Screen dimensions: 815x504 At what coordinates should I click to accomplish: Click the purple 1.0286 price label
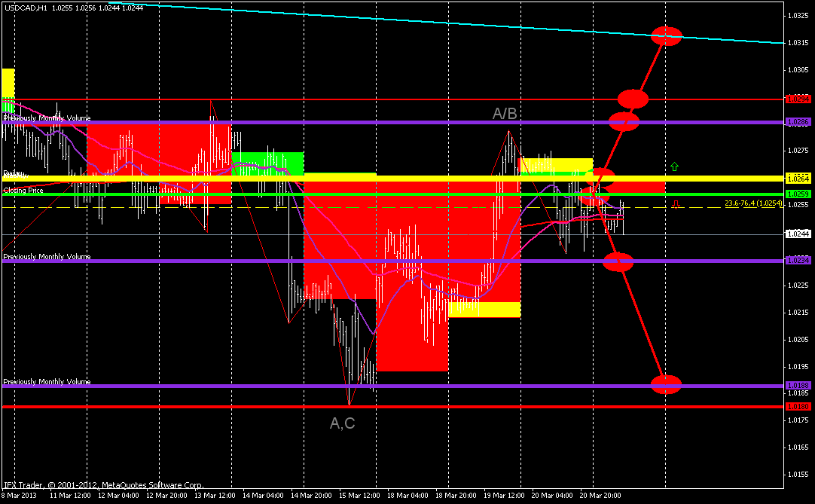point(798,122)
